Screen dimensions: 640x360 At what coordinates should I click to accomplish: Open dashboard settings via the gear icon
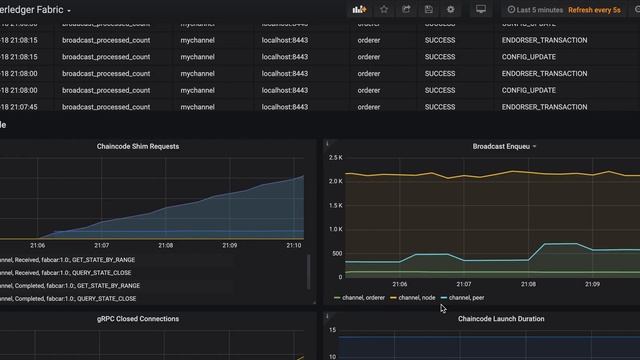tap(451, 9)
